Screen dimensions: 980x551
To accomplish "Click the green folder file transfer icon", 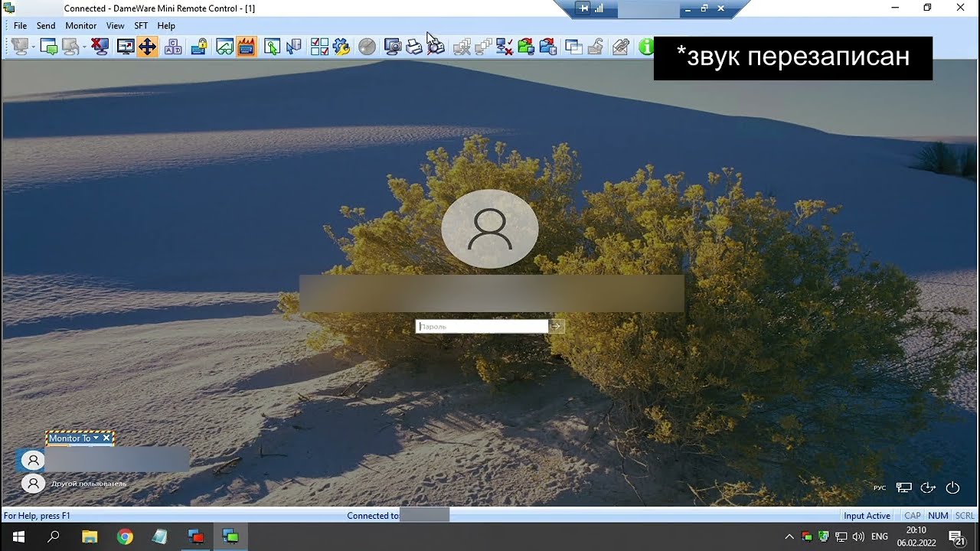I will (526, 47).
